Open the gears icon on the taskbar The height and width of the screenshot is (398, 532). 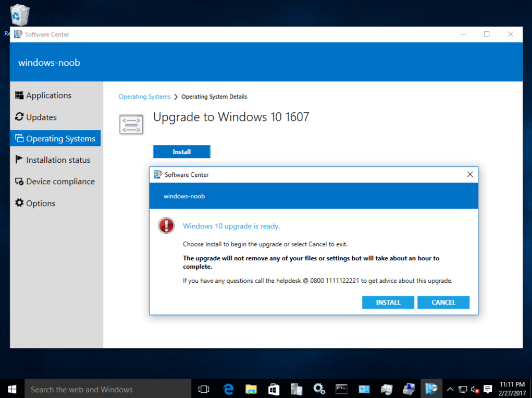(319, 389)
